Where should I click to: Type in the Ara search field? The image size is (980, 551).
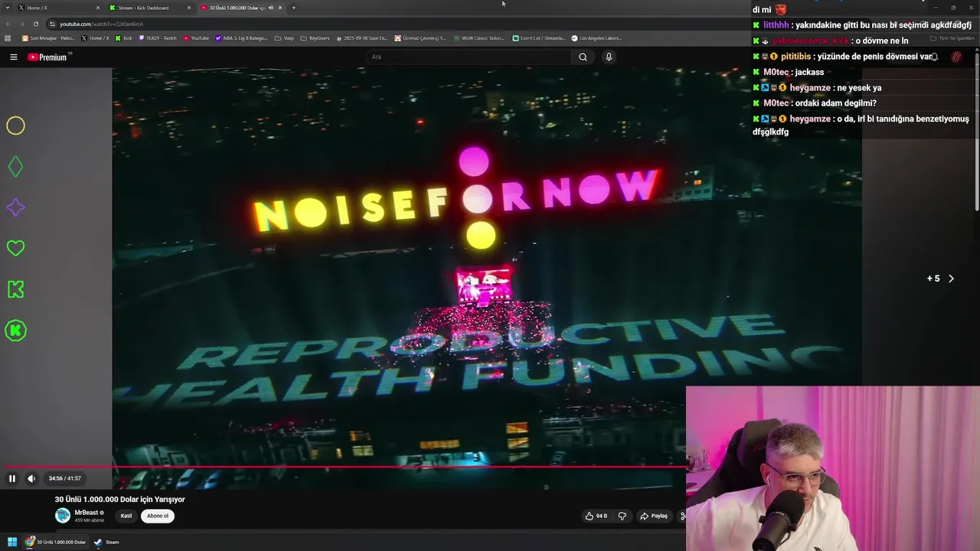click(x=469, y=57)
